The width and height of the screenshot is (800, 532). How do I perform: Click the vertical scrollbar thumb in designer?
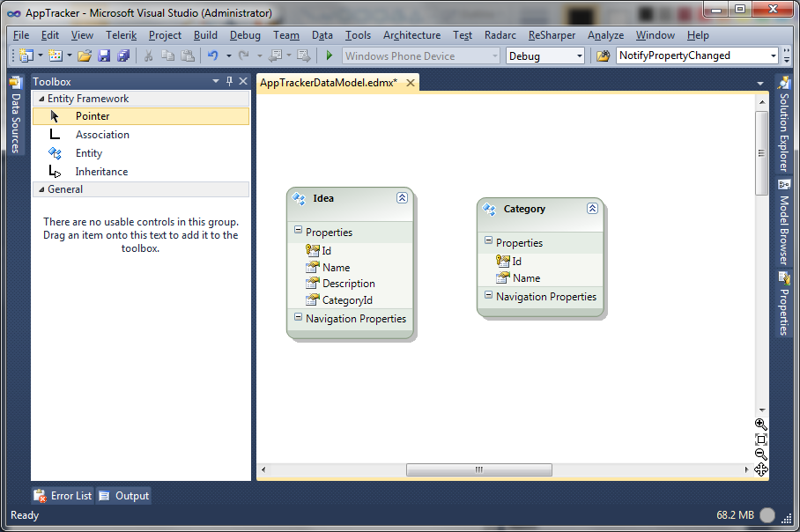point(761,153)
